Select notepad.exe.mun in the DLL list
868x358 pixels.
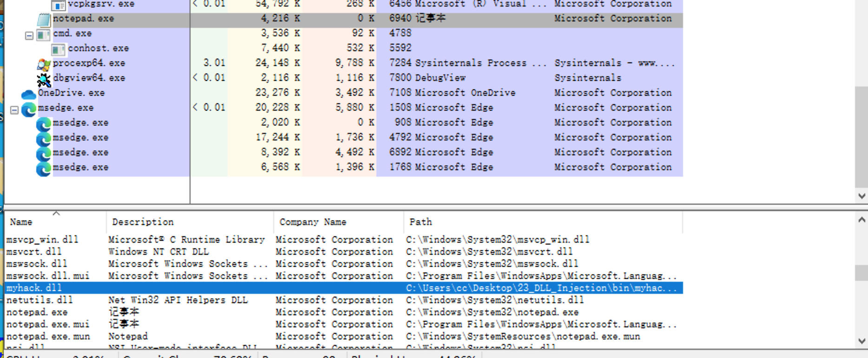tap(48, 336)
